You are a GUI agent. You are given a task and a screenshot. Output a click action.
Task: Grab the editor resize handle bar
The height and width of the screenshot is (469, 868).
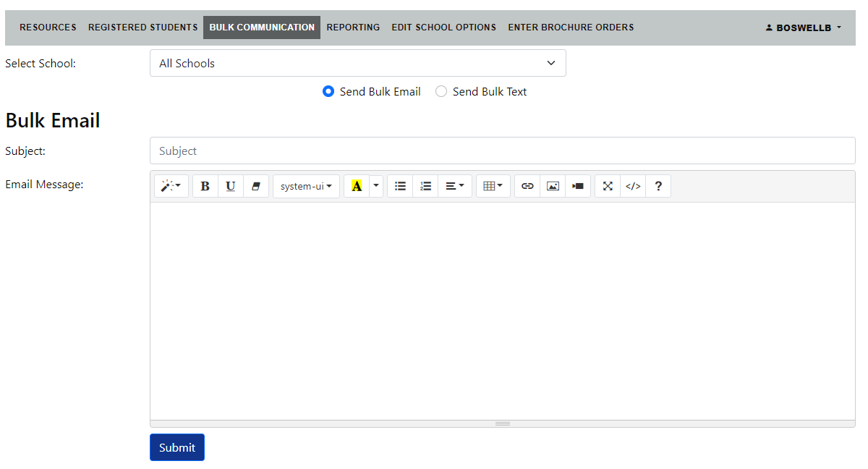click(x=503, y=423)
